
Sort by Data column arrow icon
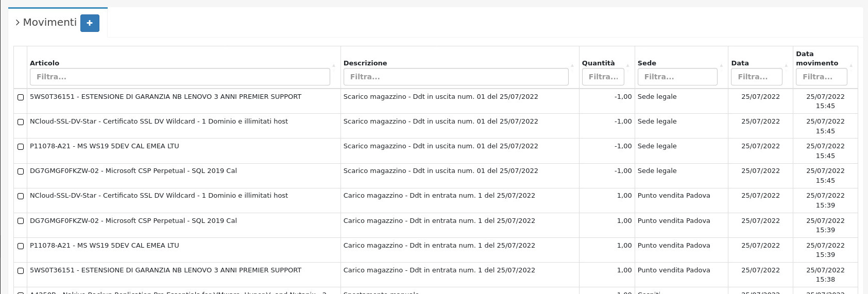click(x=786, y=65)
